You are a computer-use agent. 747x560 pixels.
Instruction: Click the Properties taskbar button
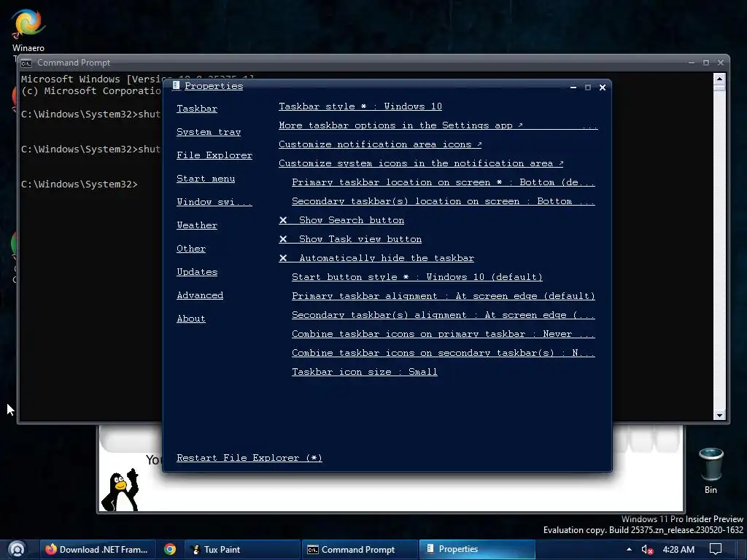(x=476, y=550)
